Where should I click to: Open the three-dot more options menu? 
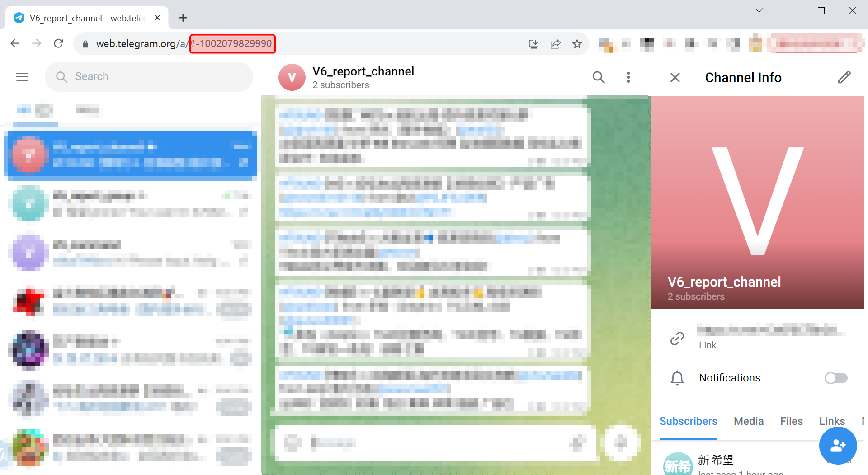click(x=628, y=77)
